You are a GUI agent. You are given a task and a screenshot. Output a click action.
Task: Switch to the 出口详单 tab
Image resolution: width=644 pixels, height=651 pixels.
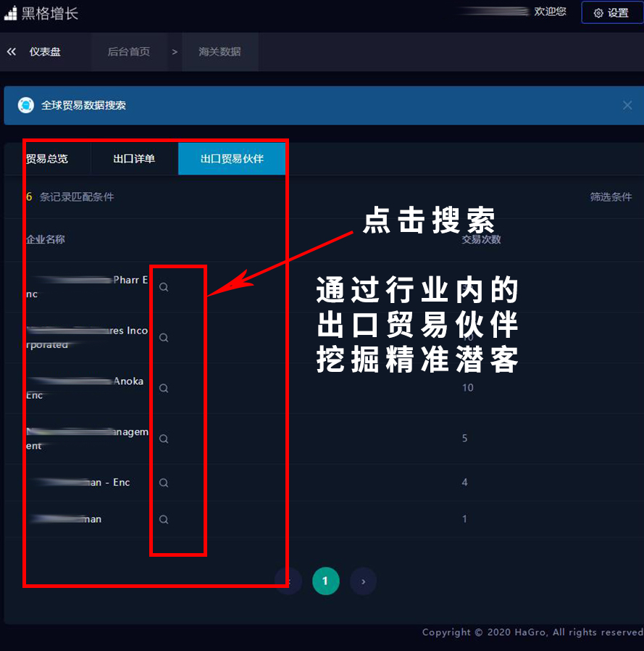coord(134,159)
